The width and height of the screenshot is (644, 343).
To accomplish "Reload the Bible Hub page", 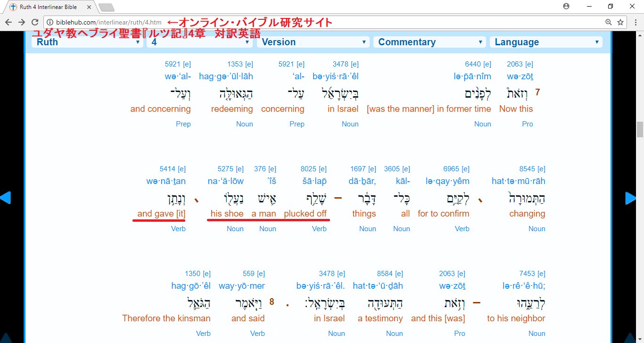I will (x=35, y=22).
